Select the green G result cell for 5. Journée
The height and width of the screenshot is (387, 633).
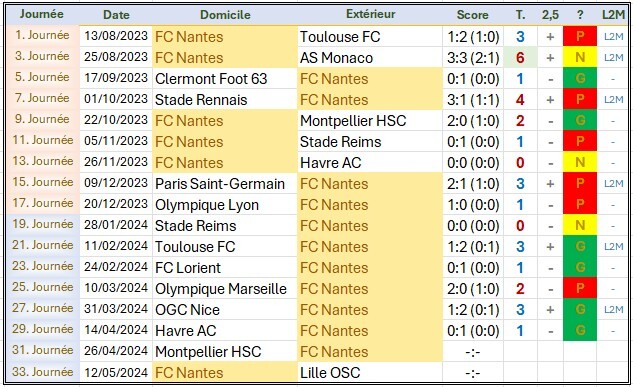pyautogui.click(x=580, y=78)
